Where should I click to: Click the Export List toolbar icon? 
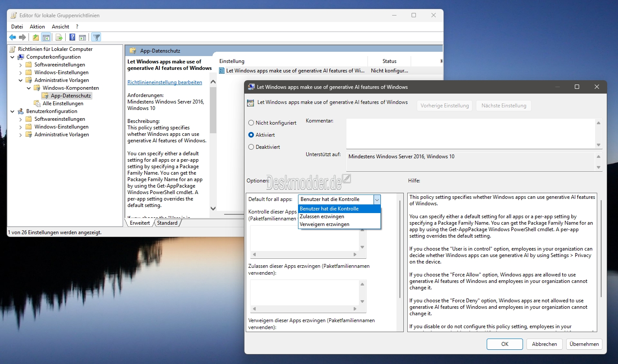pyautogui.click(x=59, y=37)
